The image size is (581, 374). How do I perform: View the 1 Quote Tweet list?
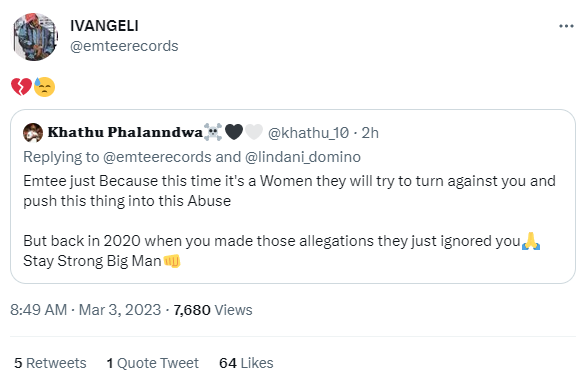pyautogui.click(x=153, y=363)
